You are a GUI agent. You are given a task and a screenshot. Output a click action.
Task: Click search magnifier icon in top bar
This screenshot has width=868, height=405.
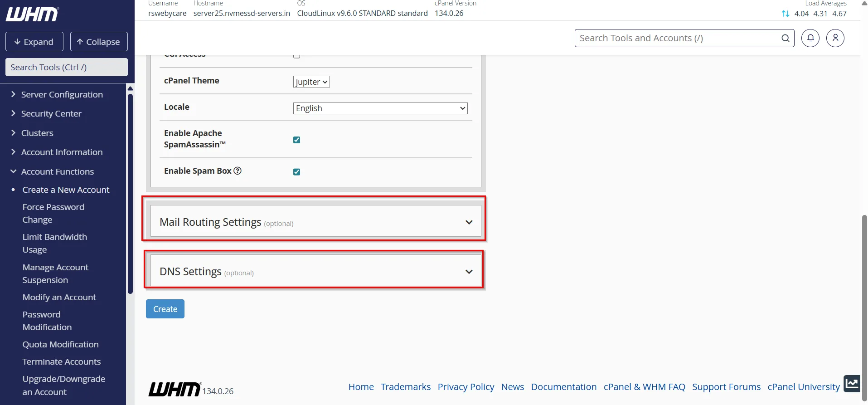pos(786,38)
